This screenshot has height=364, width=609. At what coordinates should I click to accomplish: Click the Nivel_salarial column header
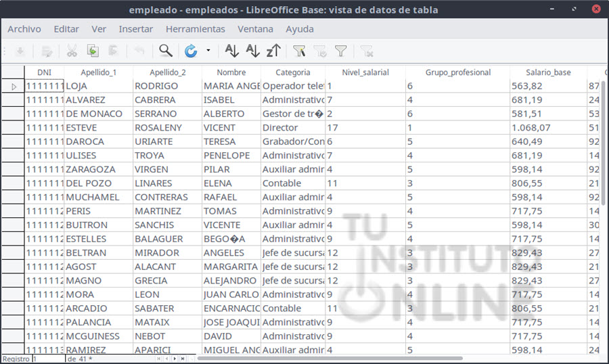[365, 72]
